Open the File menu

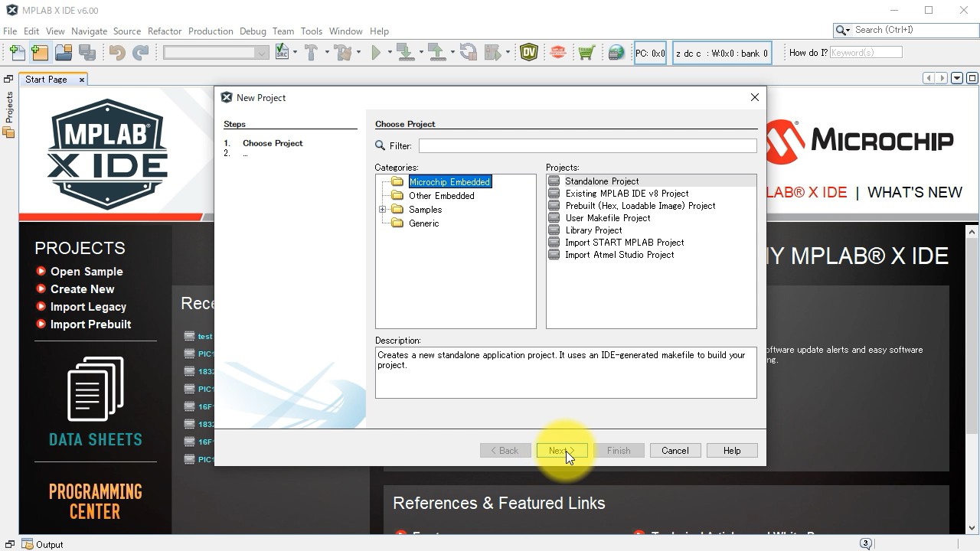click(10, 31)
